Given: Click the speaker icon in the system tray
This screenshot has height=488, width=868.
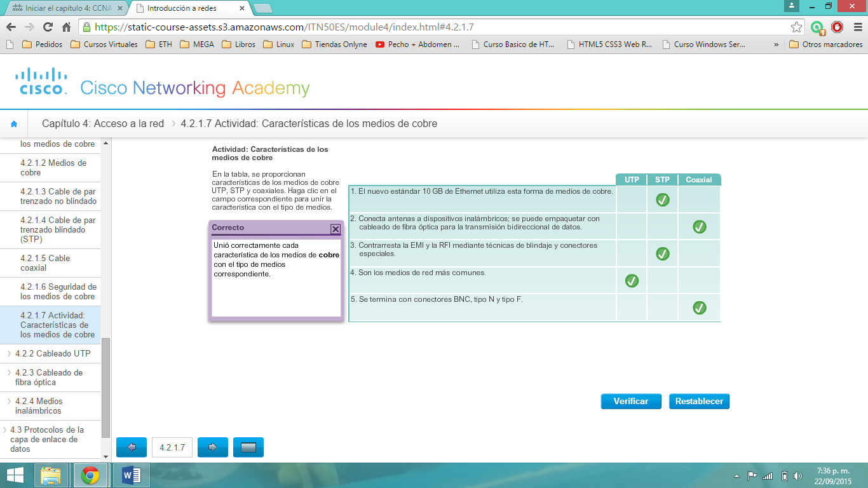Looking at the screenshot, I should coord(799,475).
